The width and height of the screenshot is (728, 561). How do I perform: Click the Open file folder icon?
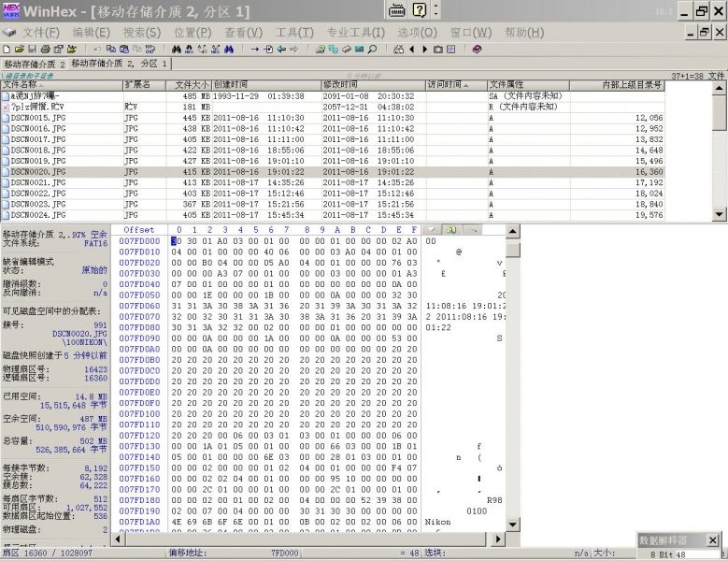tap(19, 49)
